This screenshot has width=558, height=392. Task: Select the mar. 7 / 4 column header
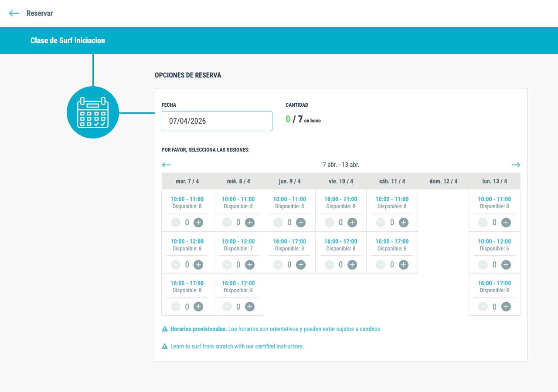point(187,181)
